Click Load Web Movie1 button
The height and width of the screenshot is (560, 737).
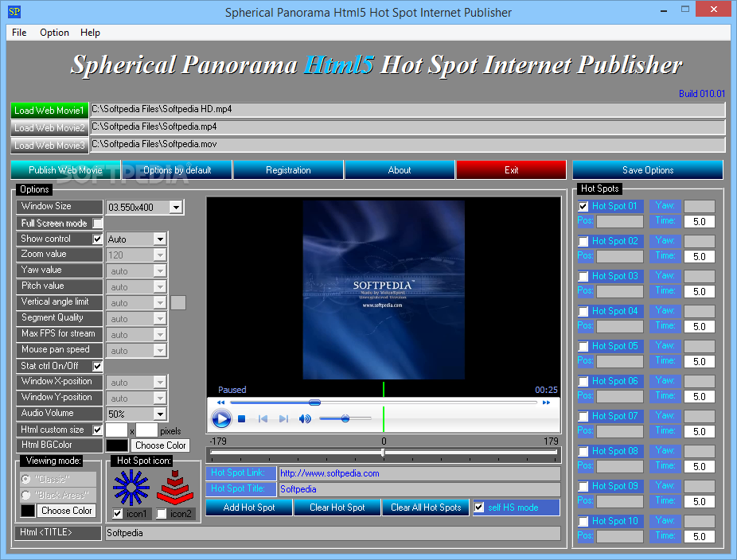click(49, 111)
